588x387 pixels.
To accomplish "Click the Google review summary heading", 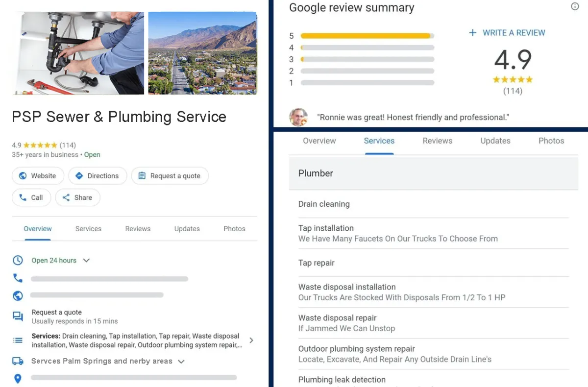I will point(351,8).
